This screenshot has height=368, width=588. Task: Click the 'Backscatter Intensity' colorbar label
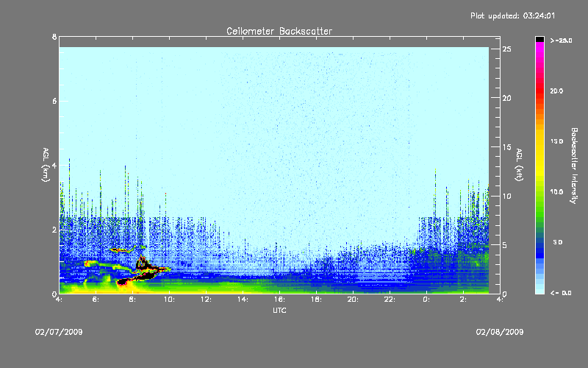click(x=574, y=166)
